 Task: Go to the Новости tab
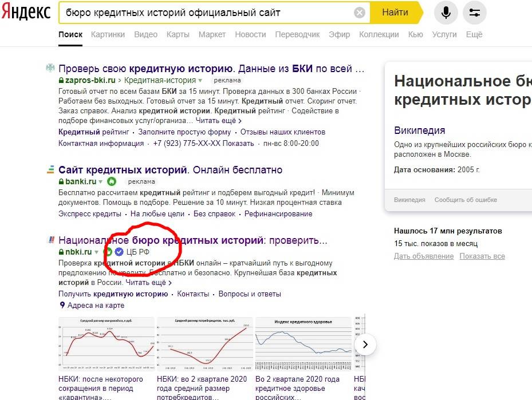pyautogui.click(x=250, y=34)
